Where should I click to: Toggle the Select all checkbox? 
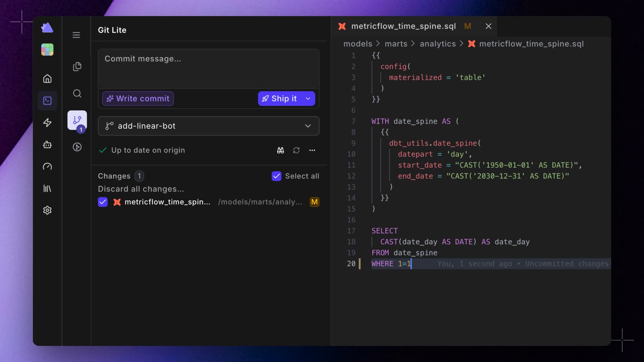(277, 176)
